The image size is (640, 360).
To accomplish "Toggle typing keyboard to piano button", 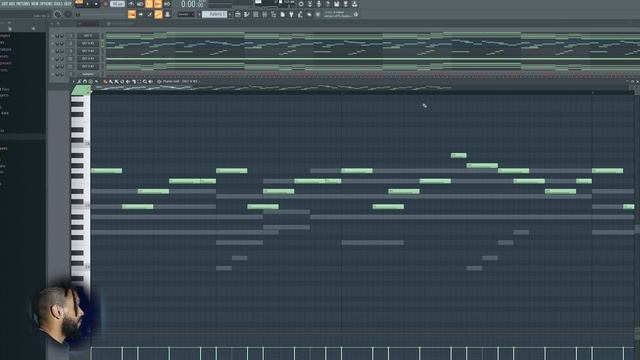I will coord(132,14).
